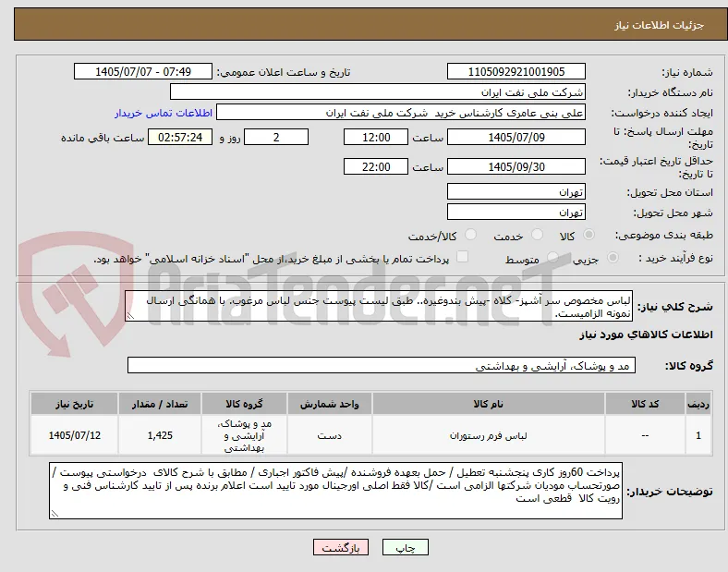Click the ردیف column header

point(698,404)
